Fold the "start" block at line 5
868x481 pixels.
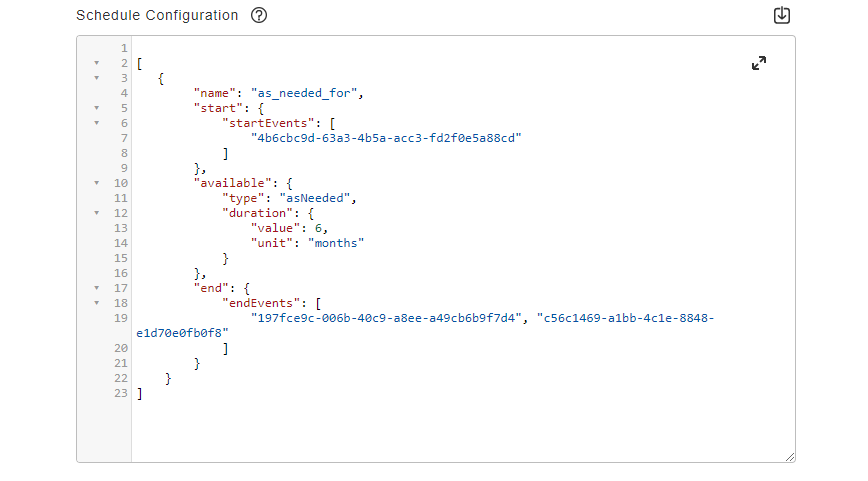pos(97,108)
